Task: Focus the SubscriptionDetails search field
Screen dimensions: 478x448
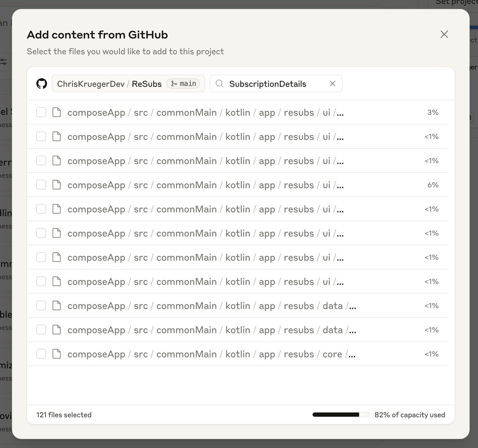Action: pos(276,84)
